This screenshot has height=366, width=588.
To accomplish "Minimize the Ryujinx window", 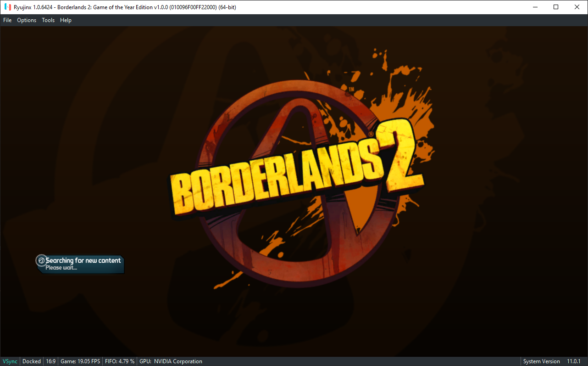I will click(535, 7).
